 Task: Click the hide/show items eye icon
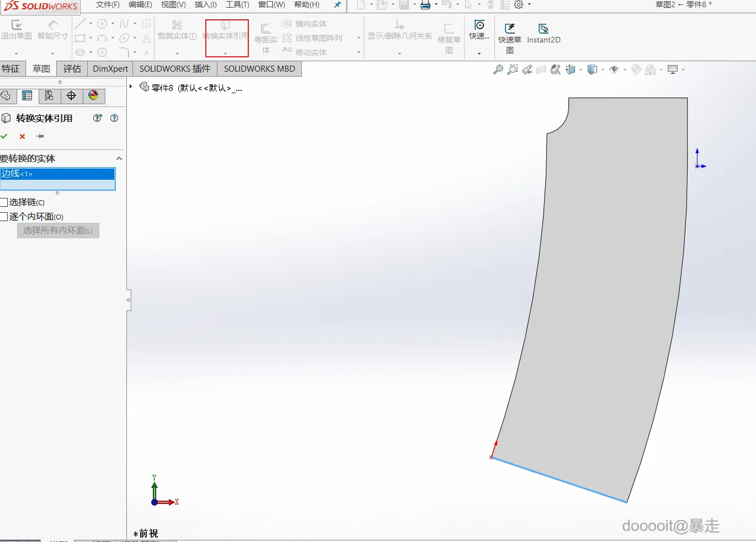coord(614,69)
